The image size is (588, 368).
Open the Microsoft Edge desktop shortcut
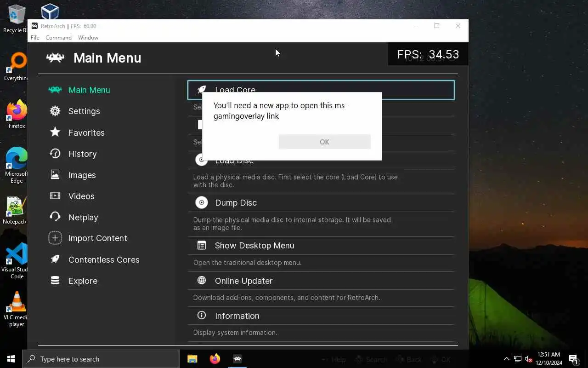point(17,165)
